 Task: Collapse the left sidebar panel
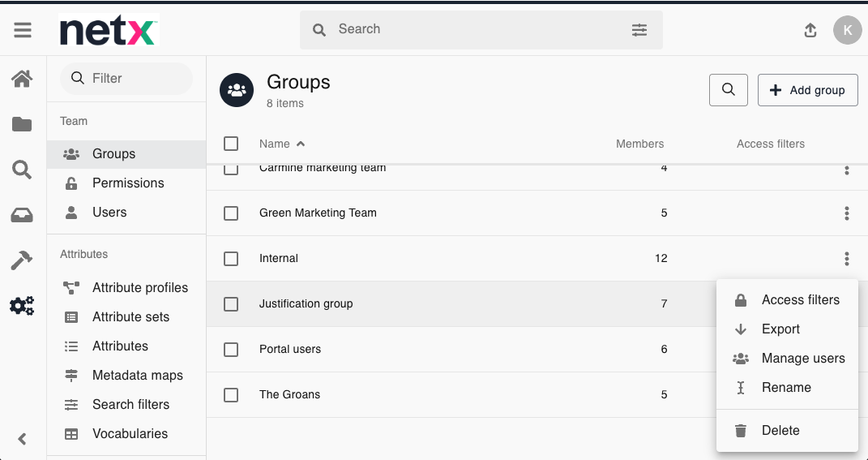pyautogui.click(x=23, y=439)
